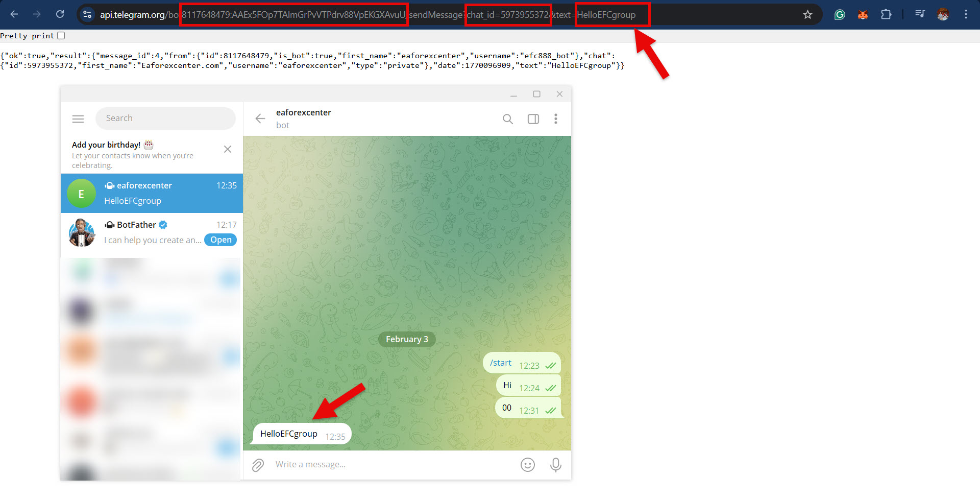Screen dimensions: 980x500
Task: Dismiss the Add your birthday banner
Action: pyautogui.click(x=228, y=149)
